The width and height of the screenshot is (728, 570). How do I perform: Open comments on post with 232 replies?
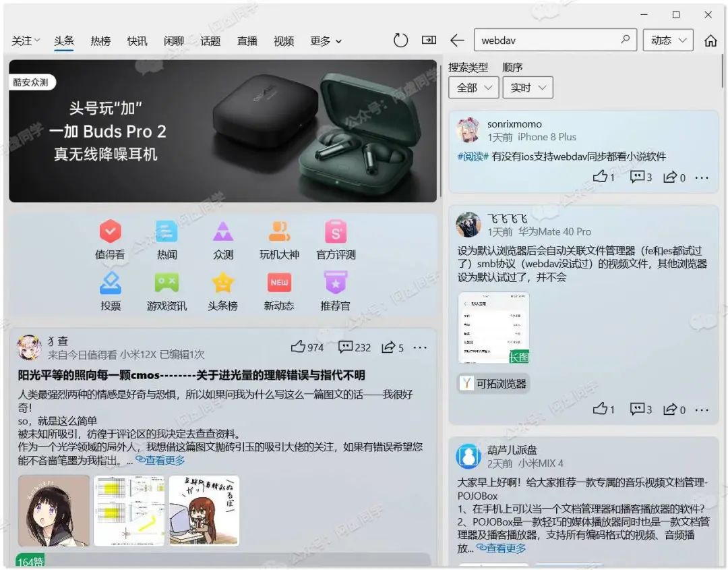click(355, 347)
